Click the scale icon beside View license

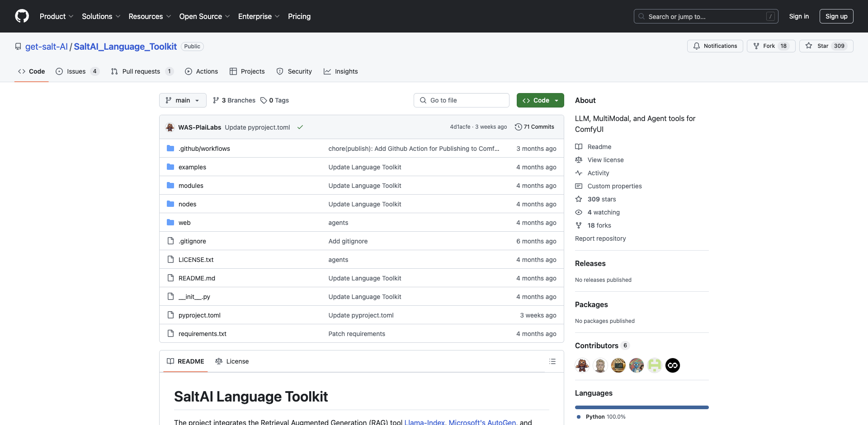[x=579, y=160]
